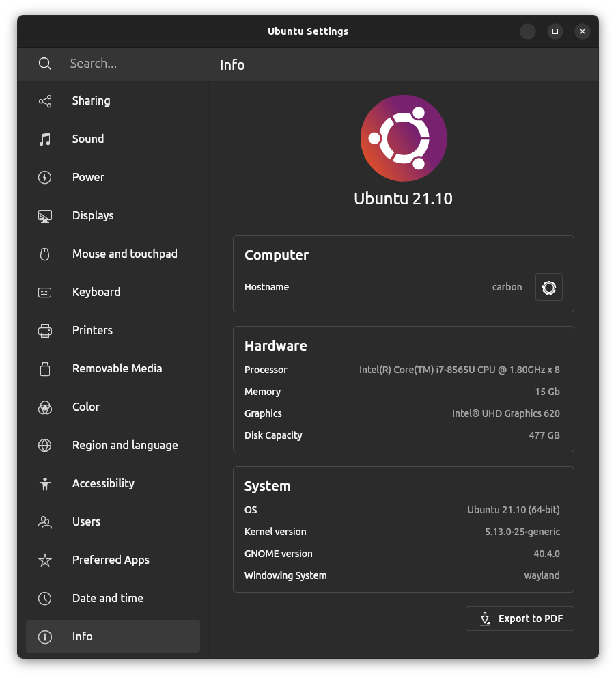Image resolution: width=616 pixels, height=678 pixels.
Task: Click the Keyboard icon in the sidebar
Action: 45,293
